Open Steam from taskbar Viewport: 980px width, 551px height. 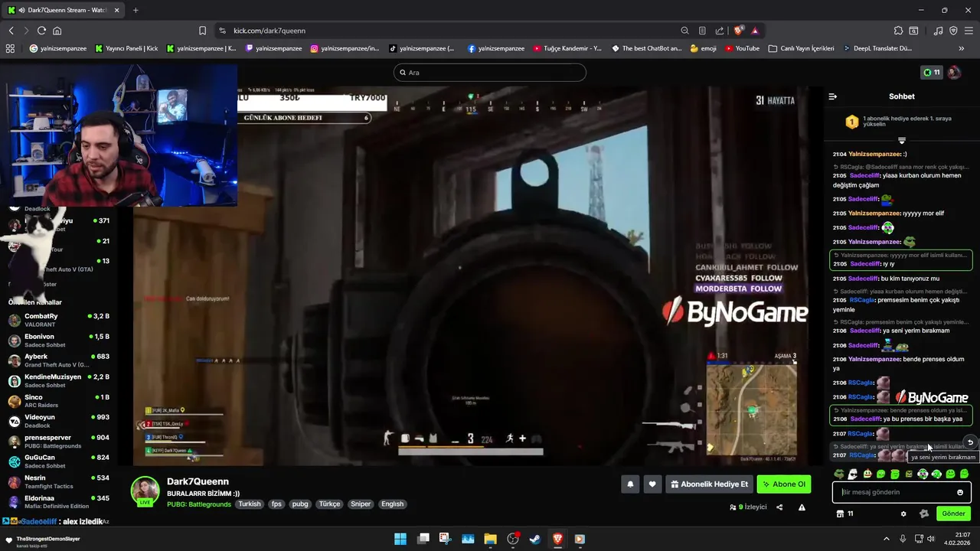tap(535, 539)
